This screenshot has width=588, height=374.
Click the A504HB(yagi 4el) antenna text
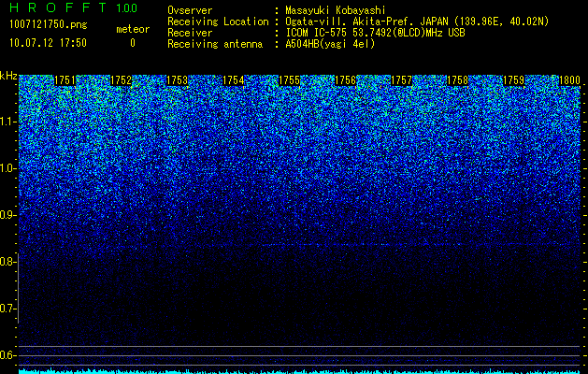coord(330,44)
